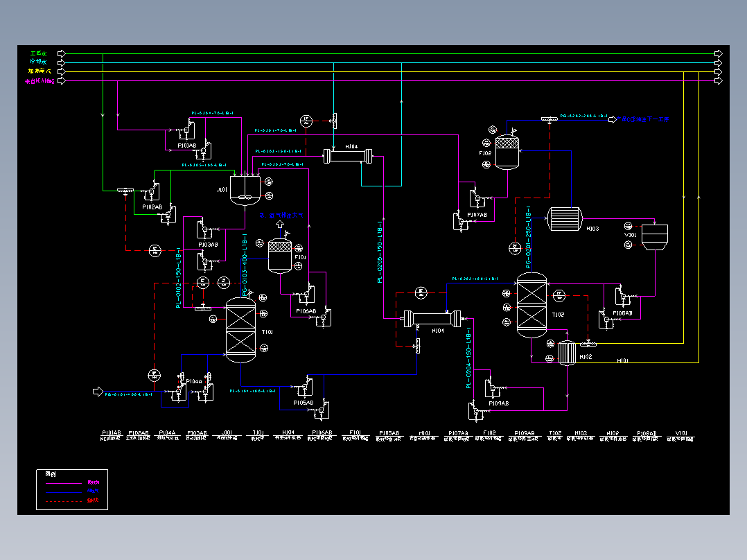Image resolution: width=747 pixels, height=560 pixels.
Task: Click the magenta line sample in the legend
Action: (x=63, y=483)
